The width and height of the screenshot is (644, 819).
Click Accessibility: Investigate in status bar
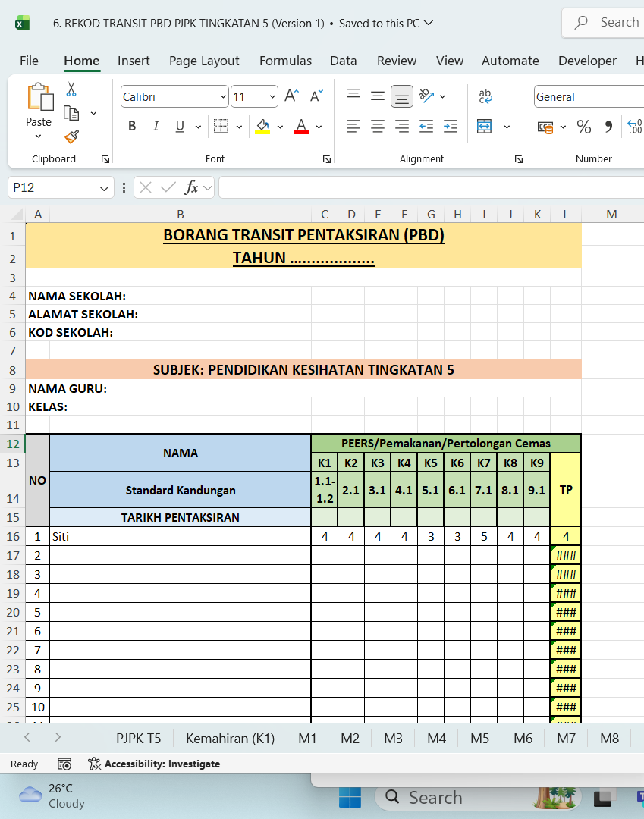point(154,764)
